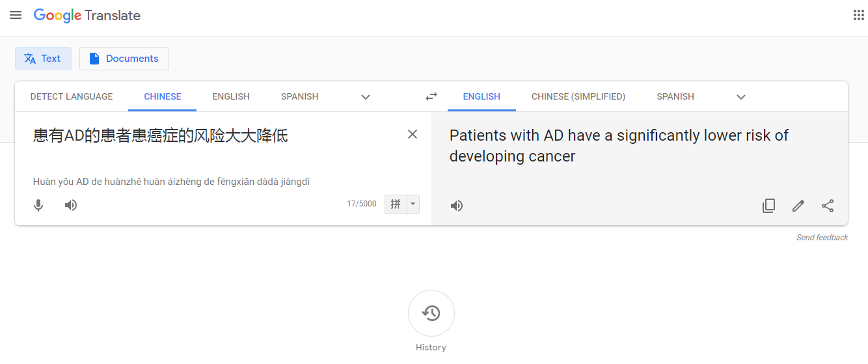Listen to the source Chinese text

click(71, 205)
